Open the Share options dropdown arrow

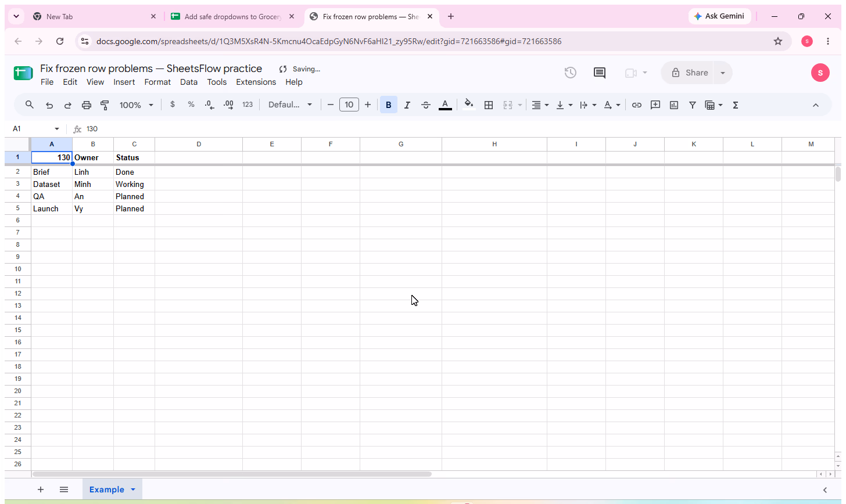723,73
